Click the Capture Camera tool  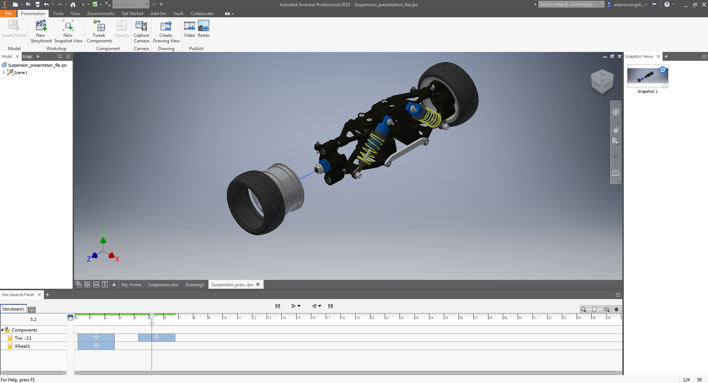(x=141, y=31)
